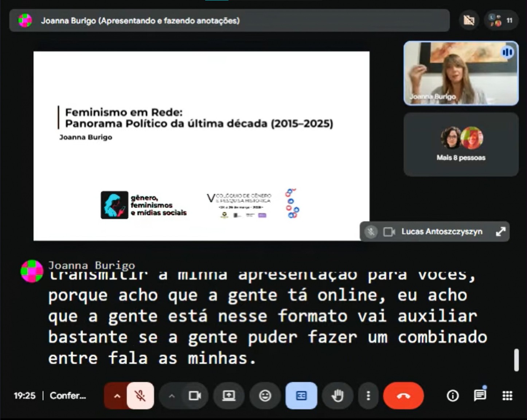
Task: Unmute the microphone button
Action: (140, 396)
